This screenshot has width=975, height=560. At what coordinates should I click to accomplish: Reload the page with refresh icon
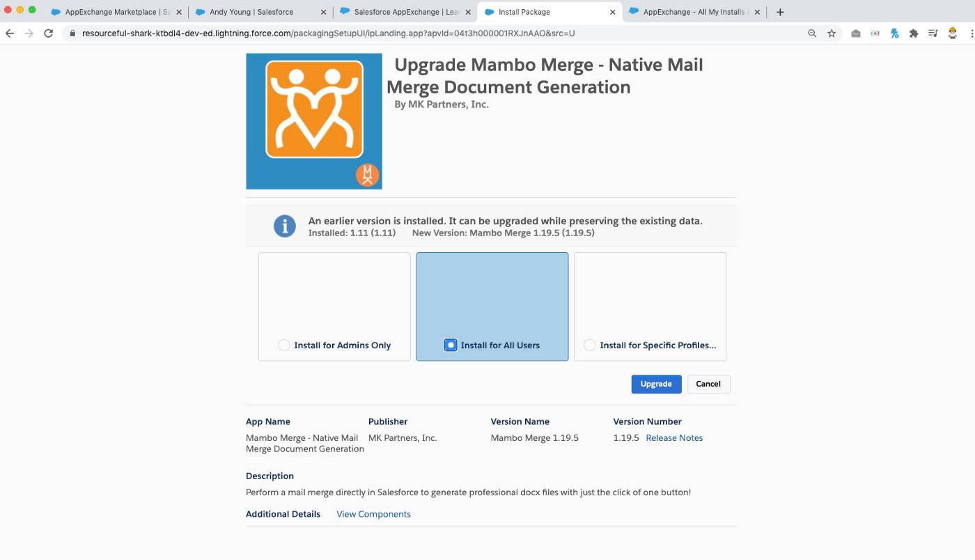coord(48,33)
